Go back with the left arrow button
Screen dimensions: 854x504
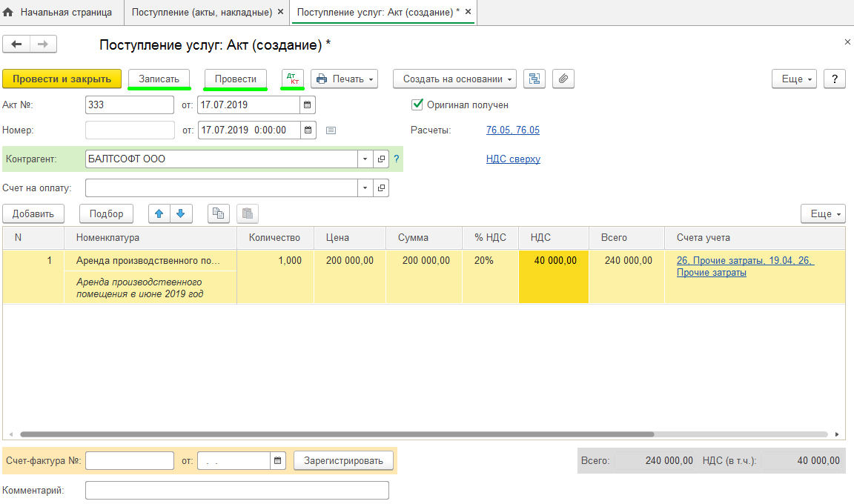pyautogui.click(x=16, y=44)
